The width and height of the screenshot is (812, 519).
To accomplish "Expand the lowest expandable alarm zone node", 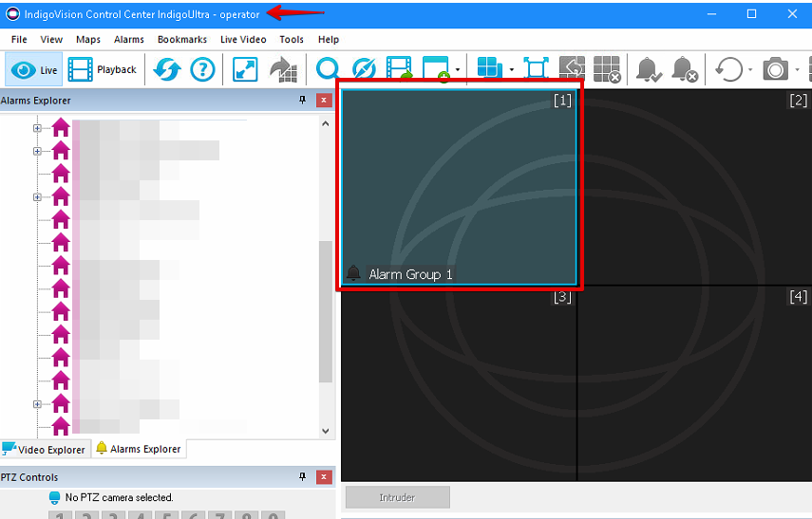I will click(37, 404).
